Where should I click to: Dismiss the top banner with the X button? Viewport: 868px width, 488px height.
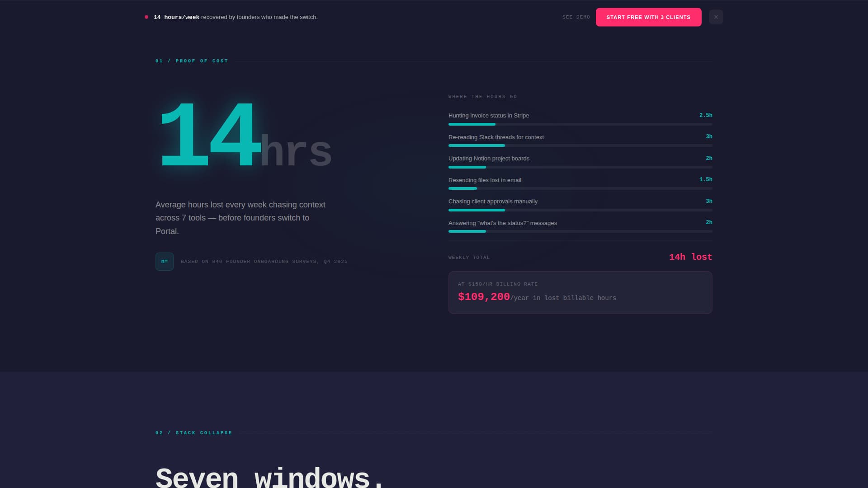pos(716,17)
